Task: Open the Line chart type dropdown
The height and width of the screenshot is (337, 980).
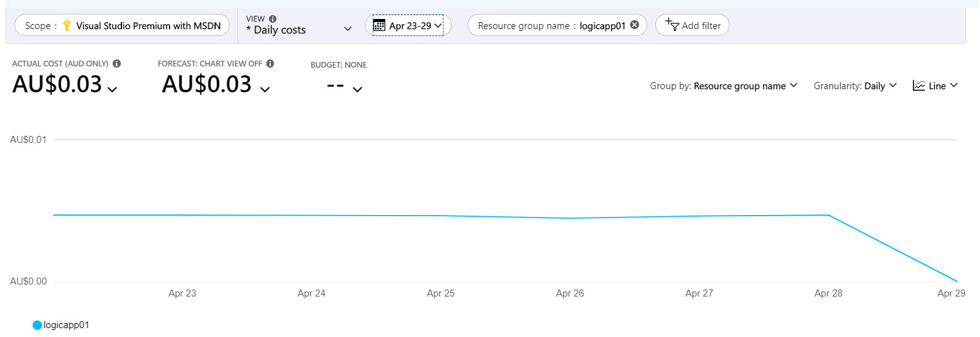Action: click(x=936, y=86)
